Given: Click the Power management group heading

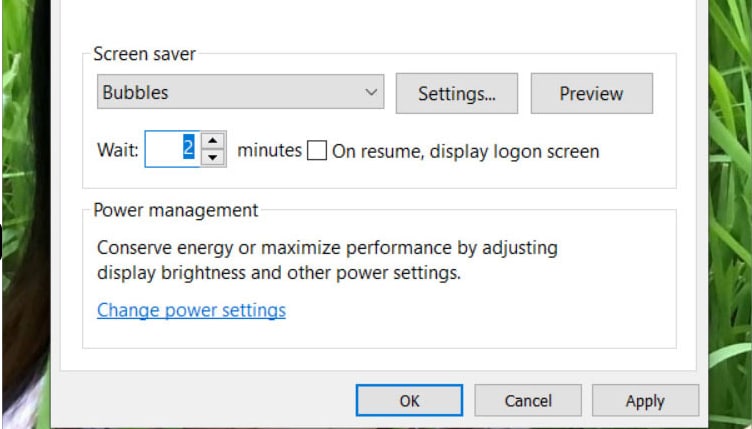Looking at the screenshot, I should (x=175, y=210).
